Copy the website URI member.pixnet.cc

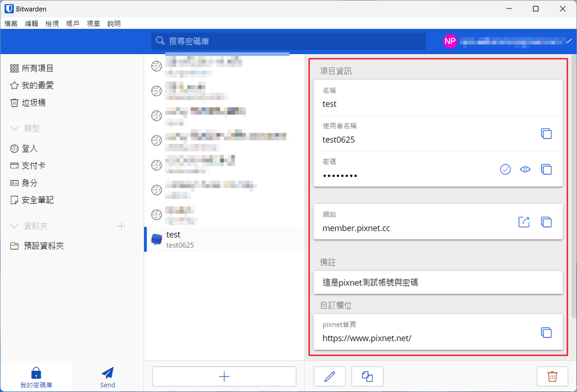point(546,222)
